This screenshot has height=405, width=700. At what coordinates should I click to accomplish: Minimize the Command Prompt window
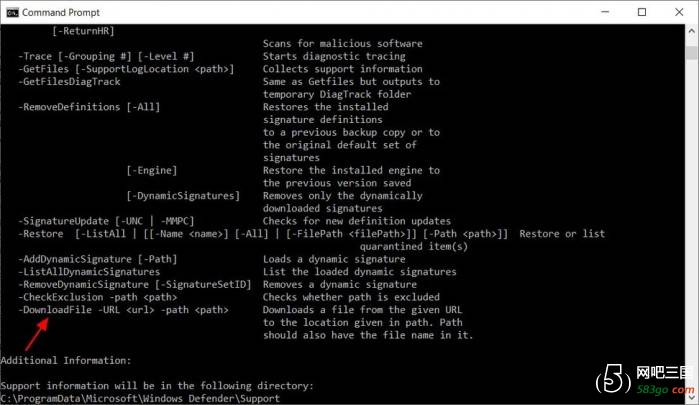[x=605, y=12]
